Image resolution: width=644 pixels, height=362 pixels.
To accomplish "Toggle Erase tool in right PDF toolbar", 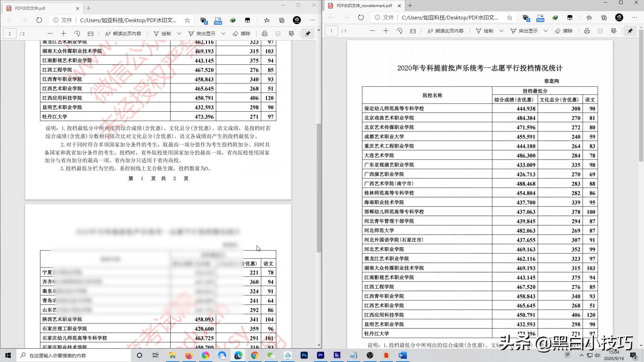I will pos(564,31).
